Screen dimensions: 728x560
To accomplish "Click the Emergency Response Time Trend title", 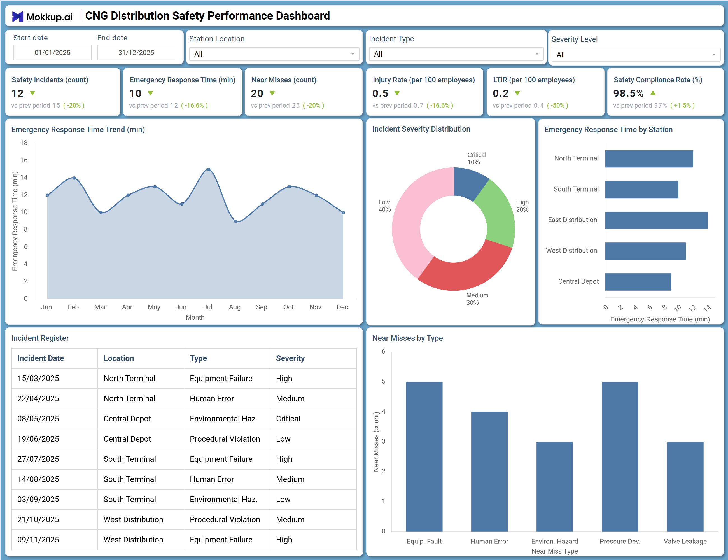I will click(78, 130).
